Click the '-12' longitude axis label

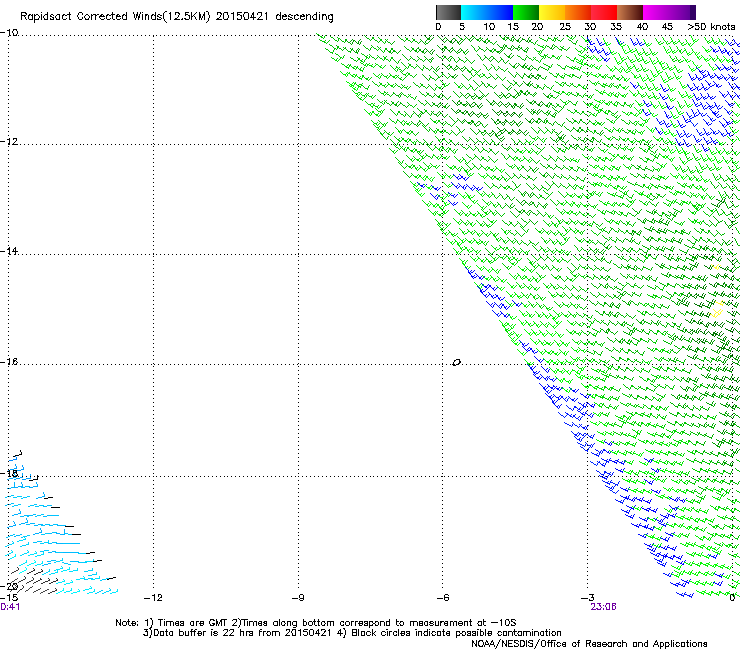coord(153,598)
